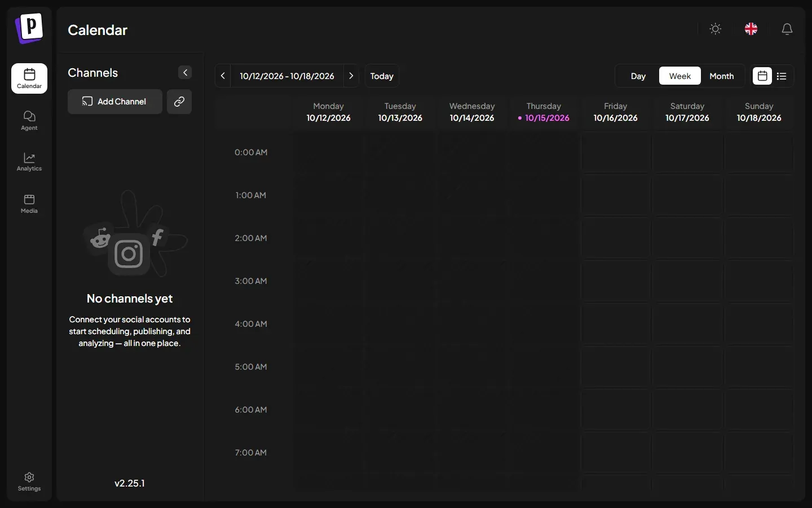Select the Monday 10/12/2026 column header
This screenshot has width=812, height=508.
pyautogui.click(x=329, y=112)
